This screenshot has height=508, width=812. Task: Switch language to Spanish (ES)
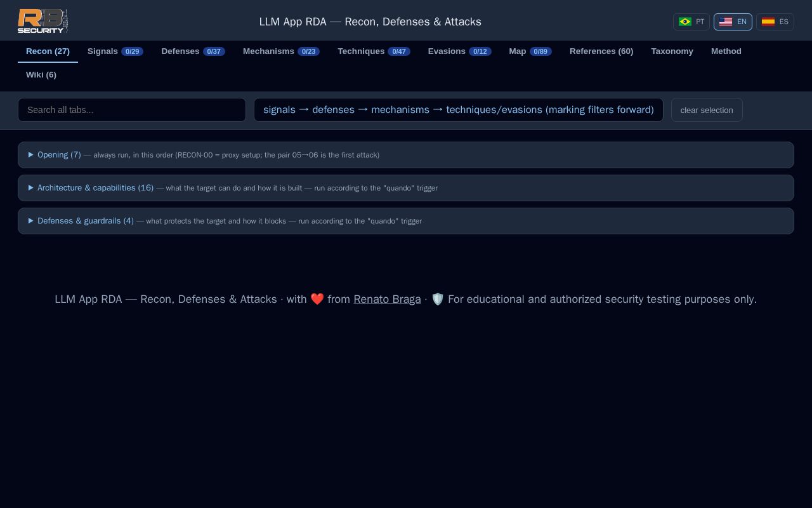pos(775,22)
